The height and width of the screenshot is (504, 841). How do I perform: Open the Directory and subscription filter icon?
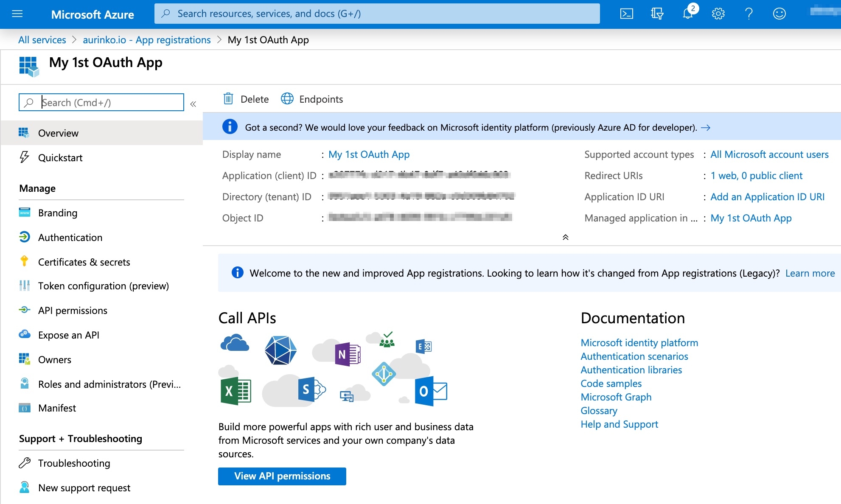pos(657,14)
